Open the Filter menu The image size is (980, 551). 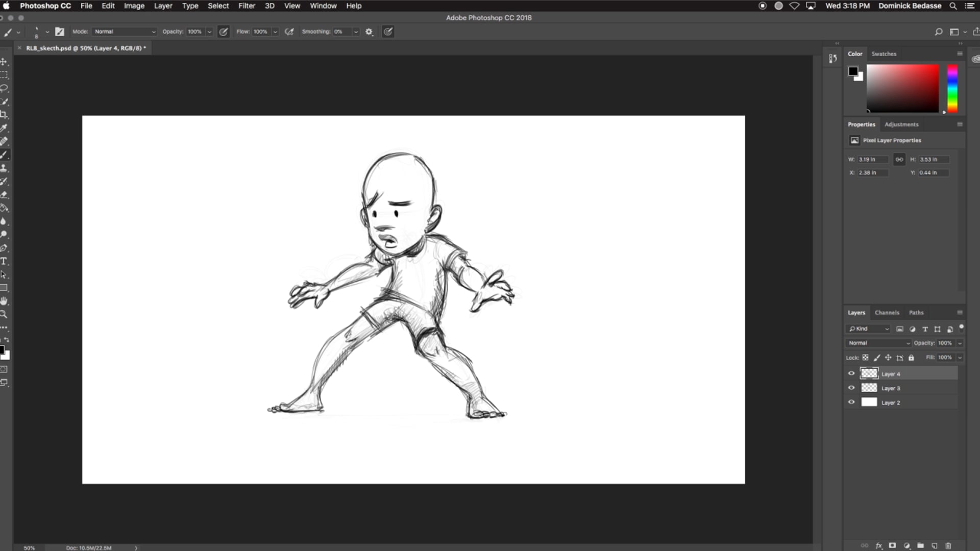click(x=247, y=6)
